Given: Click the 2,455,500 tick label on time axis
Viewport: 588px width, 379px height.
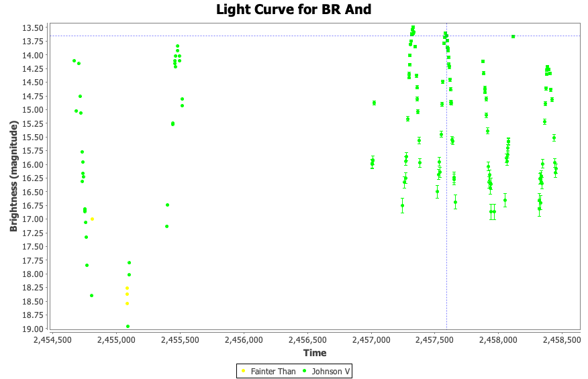Looking at the screenshot, I should pyautogui.click(x=180, y=339).
